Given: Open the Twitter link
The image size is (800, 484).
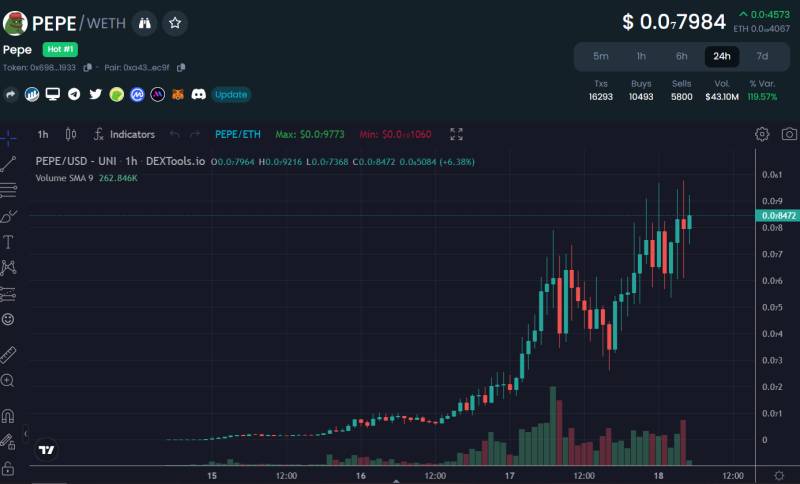Looking at the screenshot, I should (95, 94).
